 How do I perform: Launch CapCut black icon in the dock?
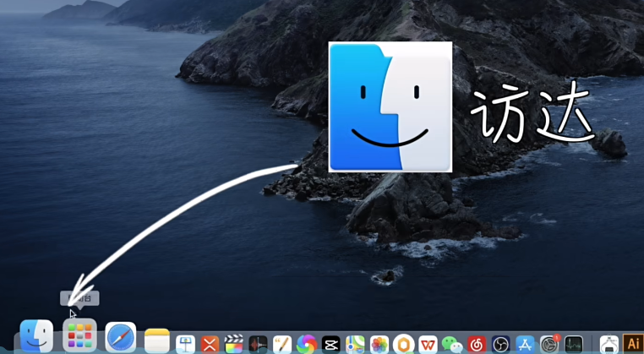click(330, 344)
